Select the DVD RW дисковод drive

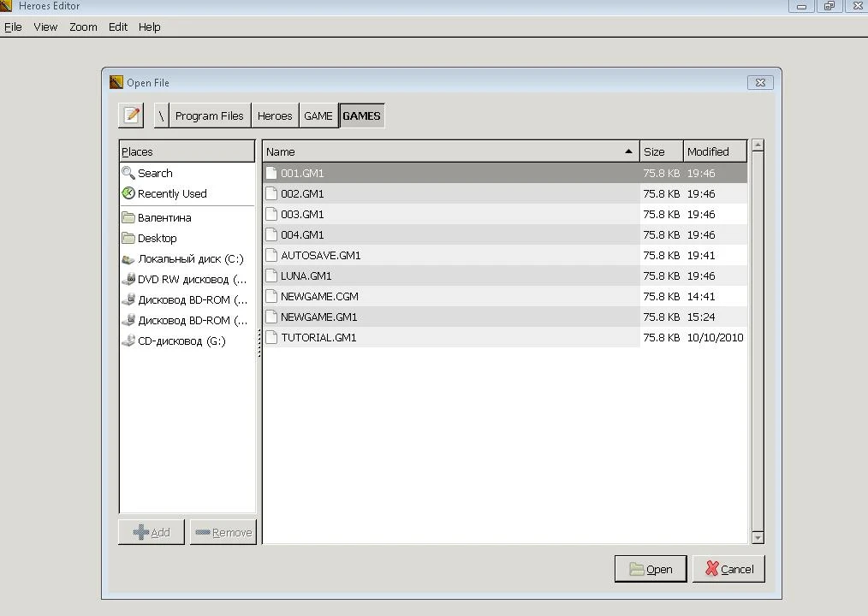coord(191,279)
